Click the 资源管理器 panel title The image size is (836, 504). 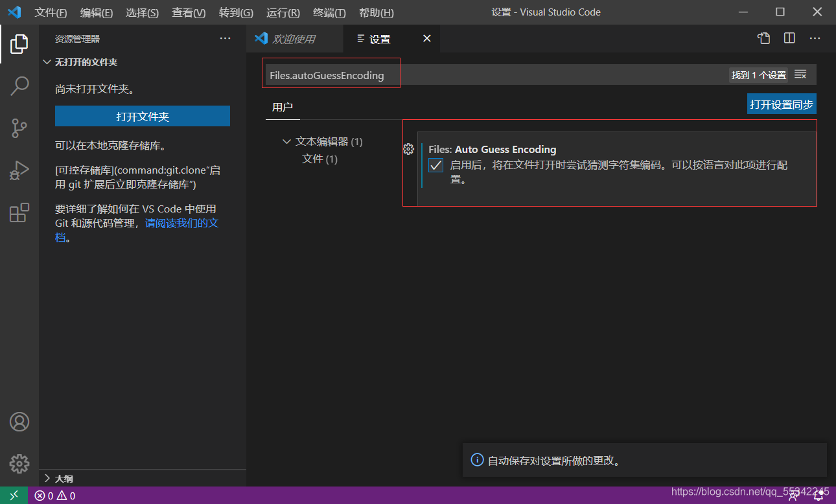77,39
